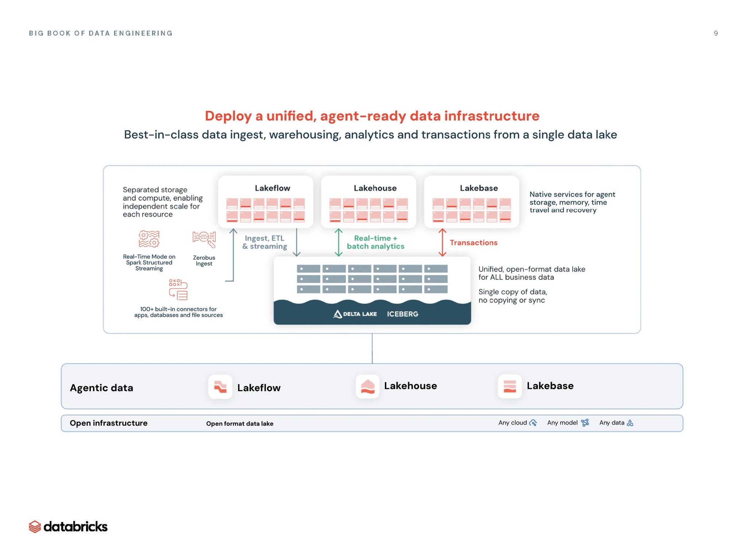Click 'Unified, open-format data lake' text
The width and height of the screenshot is (747, 560).
[532, 273]
